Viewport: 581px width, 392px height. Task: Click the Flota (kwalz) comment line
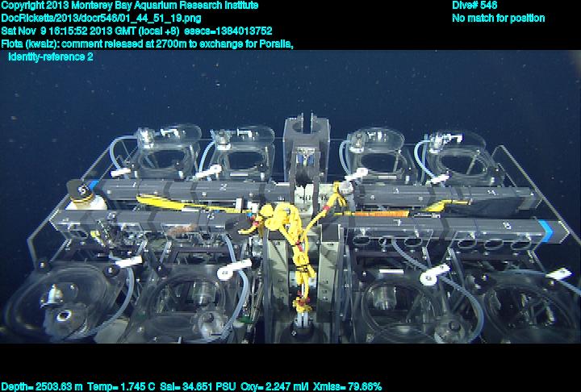point(147,44)
